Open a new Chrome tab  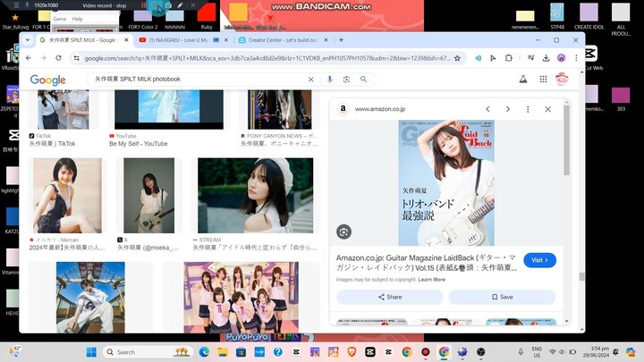click(341, 40)
